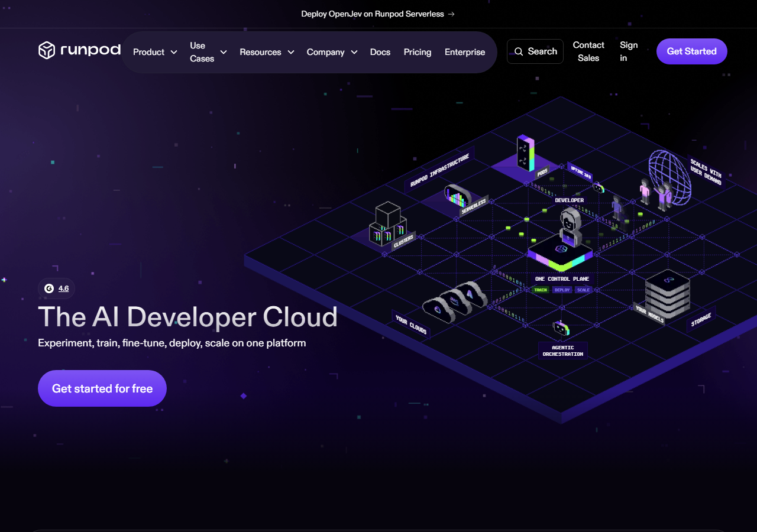
Task: Click the SCALE tag under One Control Plane
Action: click(583, 290)
